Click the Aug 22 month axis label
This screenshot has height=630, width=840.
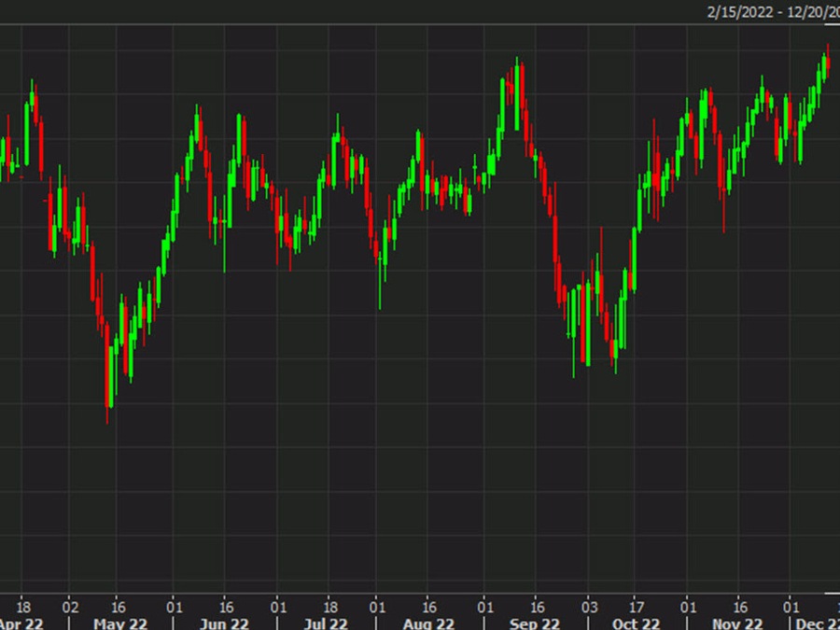coord(428,623)
